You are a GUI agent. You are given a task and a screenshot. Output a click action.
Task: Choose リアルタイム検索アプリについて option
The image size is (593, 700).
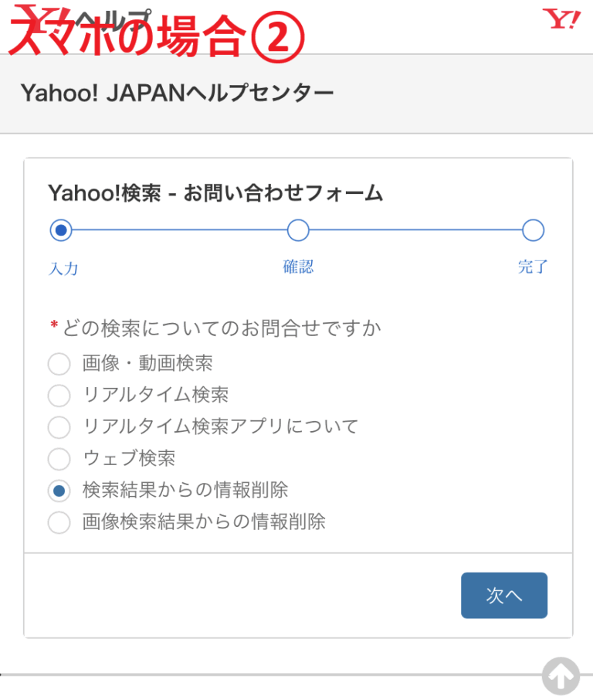coord(59,427)
